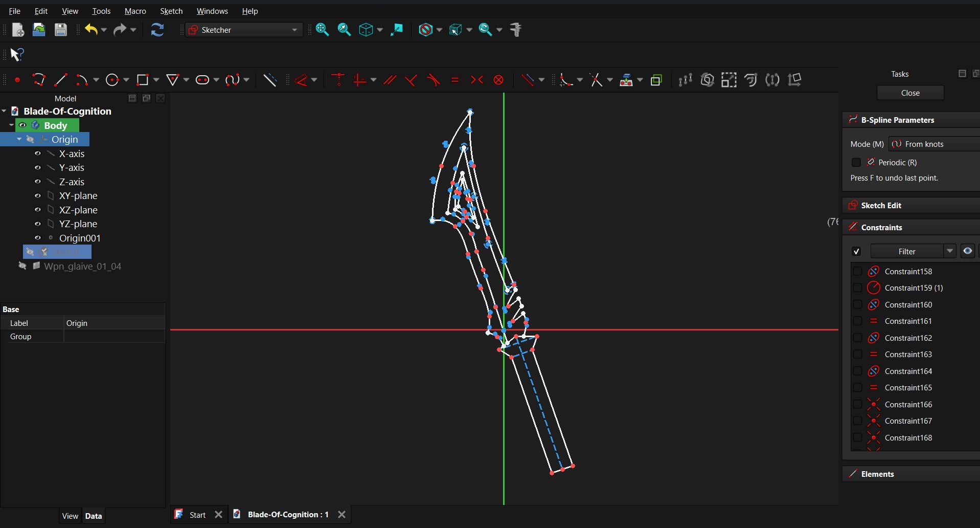Select the create polygon tool
The width and height of the screenshot is (980, 528).
(173, 80)
